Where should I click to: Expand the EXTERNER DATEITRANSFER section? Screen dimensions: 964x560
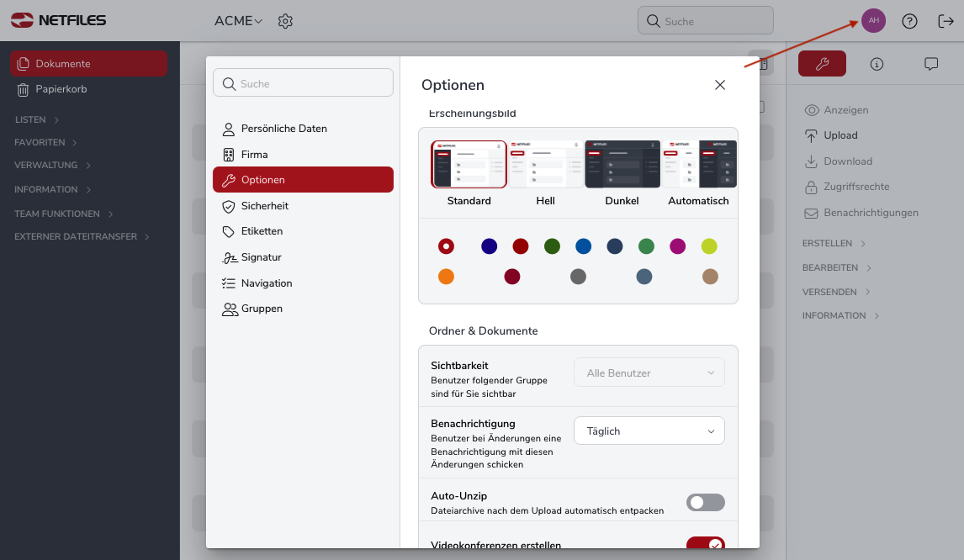click(82, 236)
